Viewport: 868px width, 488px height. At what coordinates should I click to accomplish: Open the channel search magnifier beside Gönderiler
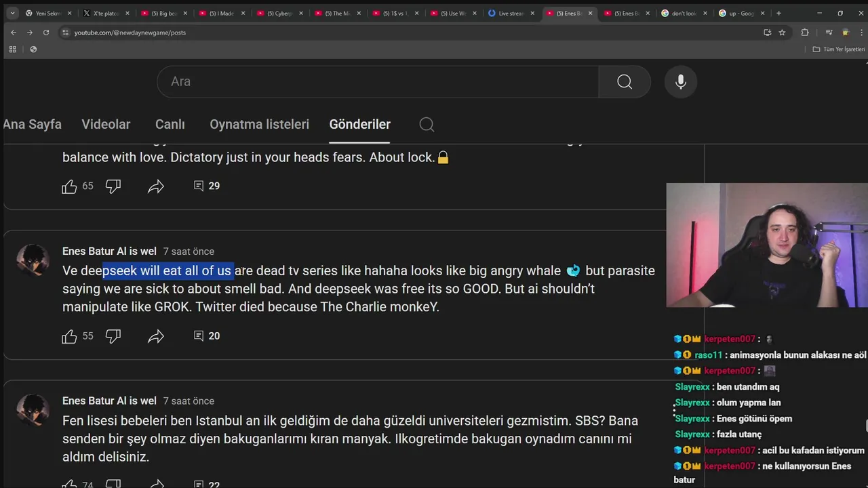(427, 125)
